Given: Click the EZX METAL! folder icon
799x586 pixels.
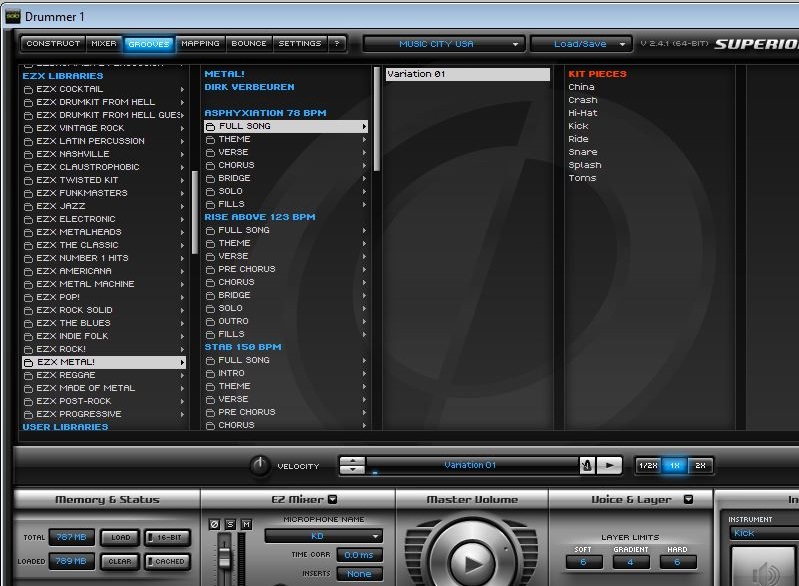Looking at the screenshot, I should 29,362.
